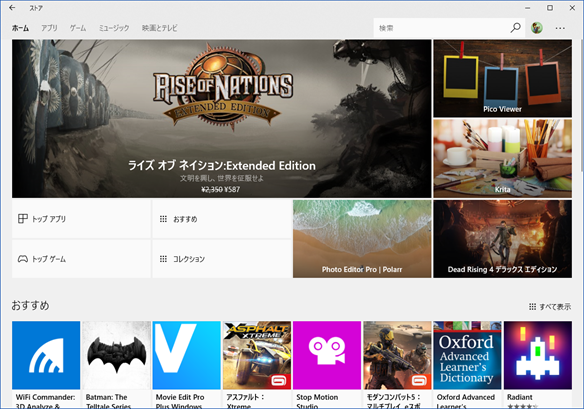Open the Pico Viewer featured tile
Viewport: 584px width, 409px height.
(502, 78)
